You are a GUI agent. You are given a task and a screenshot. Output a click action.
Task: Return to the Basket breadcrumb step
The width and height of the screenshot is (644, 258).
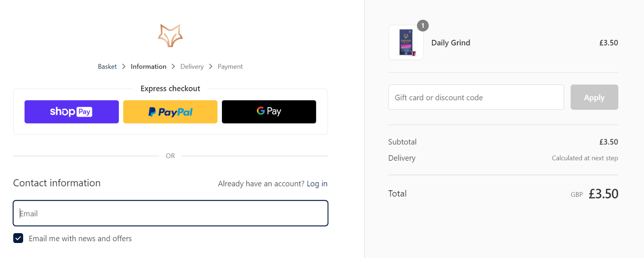tap(107, 66)
